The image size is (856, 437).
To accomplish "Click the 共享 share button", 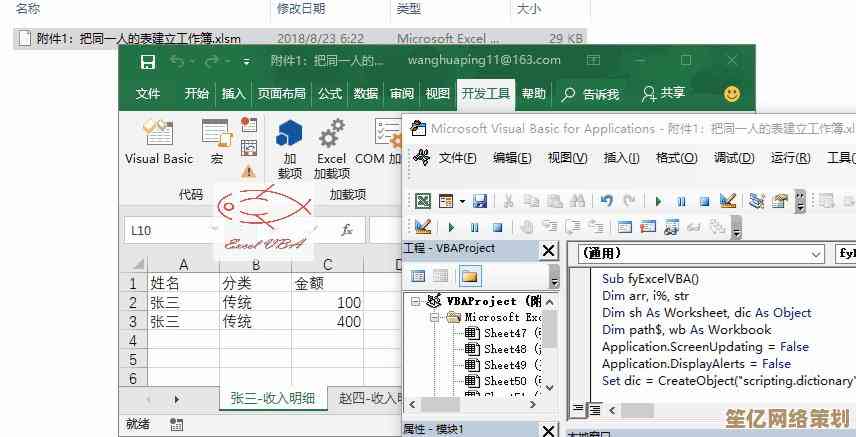I will click(x=664, y=94).
